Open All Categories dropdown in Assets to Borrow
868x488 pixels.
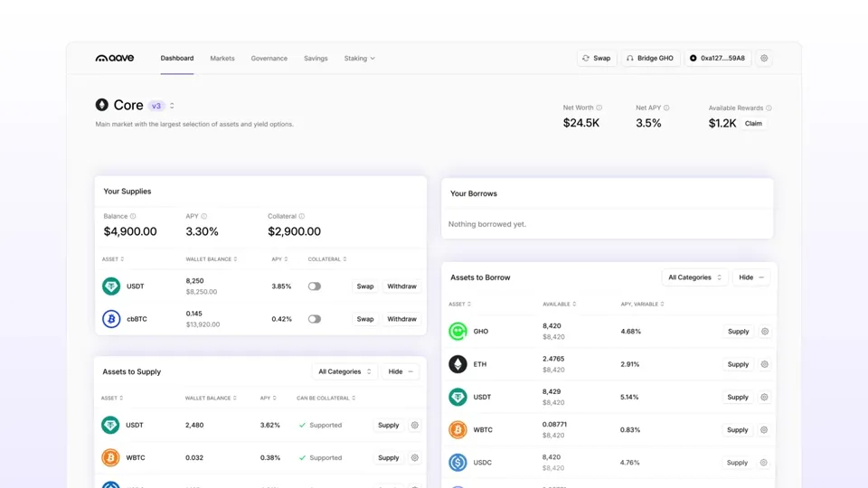[694, 277]
